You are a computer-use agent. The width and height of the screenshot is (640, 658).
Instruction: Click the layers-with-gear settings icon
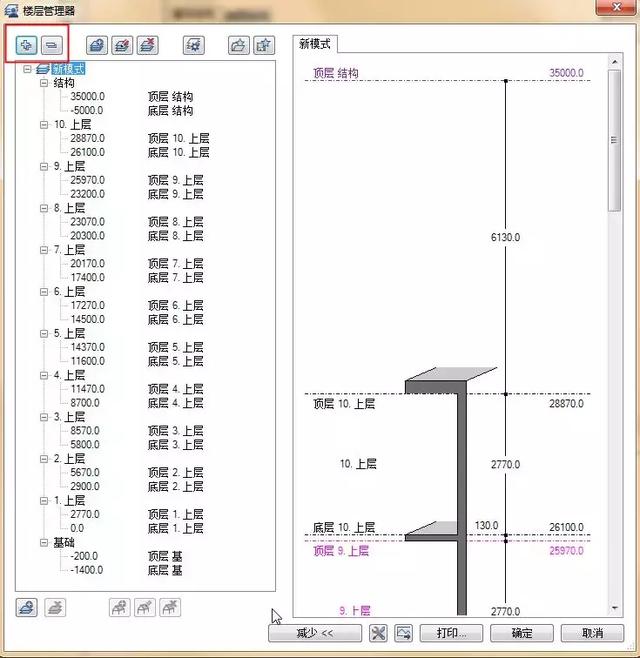193,45
